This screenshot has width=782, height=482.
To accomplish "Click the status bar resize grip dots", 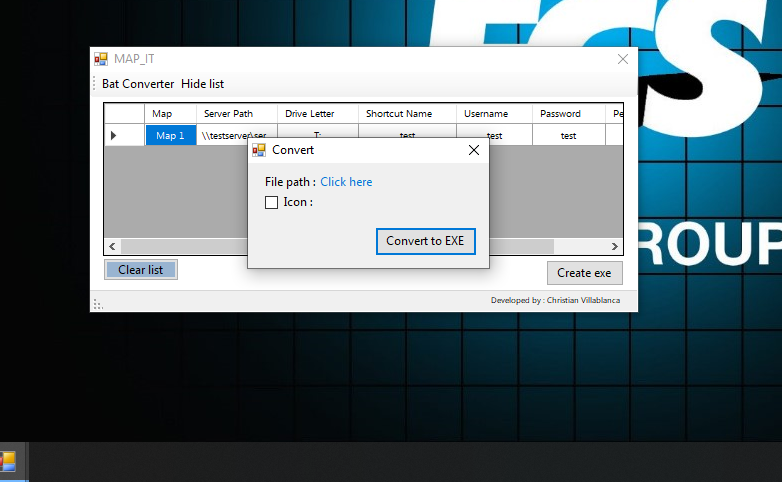I will point(98,304).
